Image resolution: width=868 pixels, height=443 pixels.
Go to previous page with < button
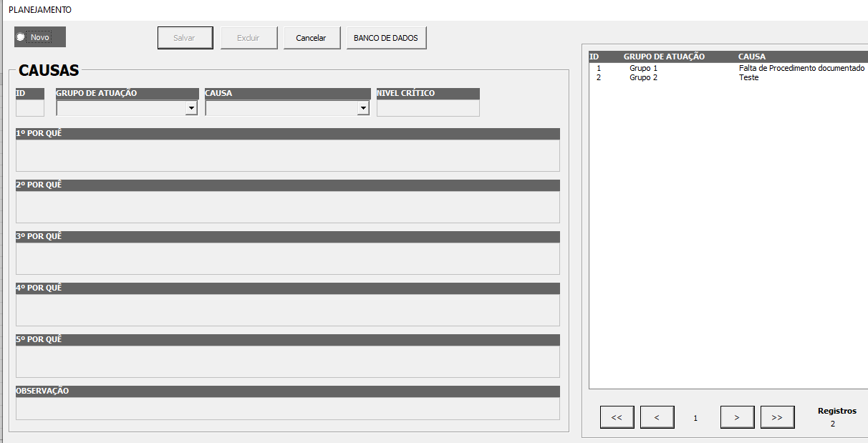tap(657, 417)
